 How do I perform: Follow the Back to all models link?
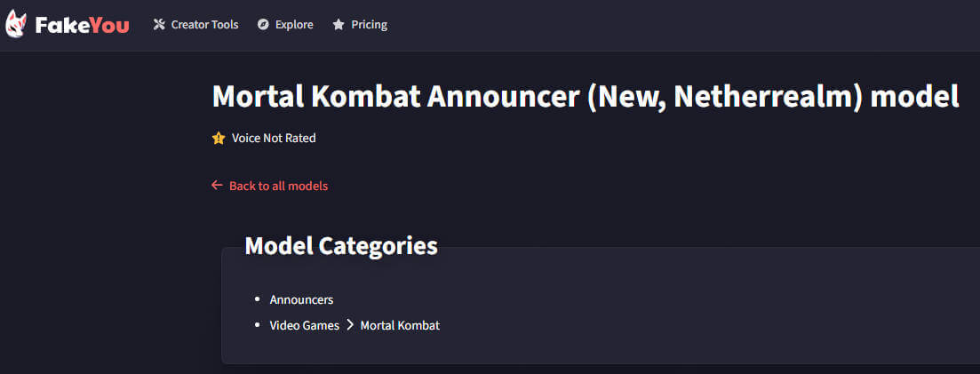[x=278, y=186]
